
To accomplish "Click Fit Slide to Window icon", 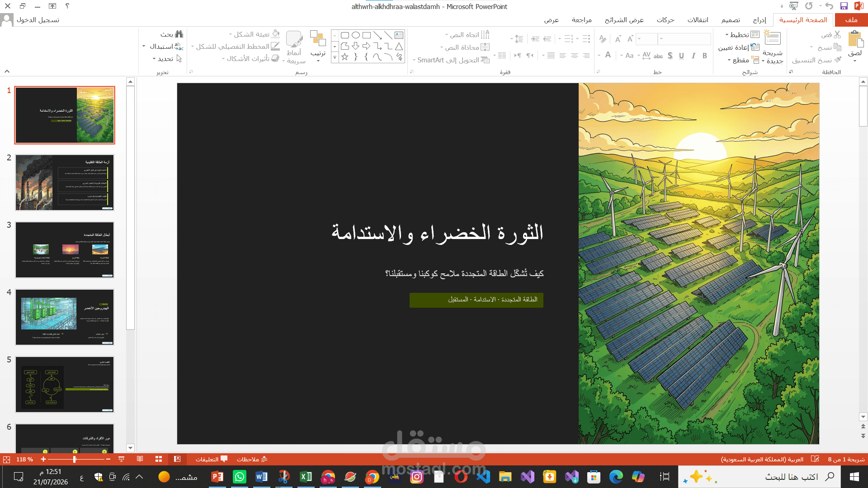I will click(x=6, y=460).
